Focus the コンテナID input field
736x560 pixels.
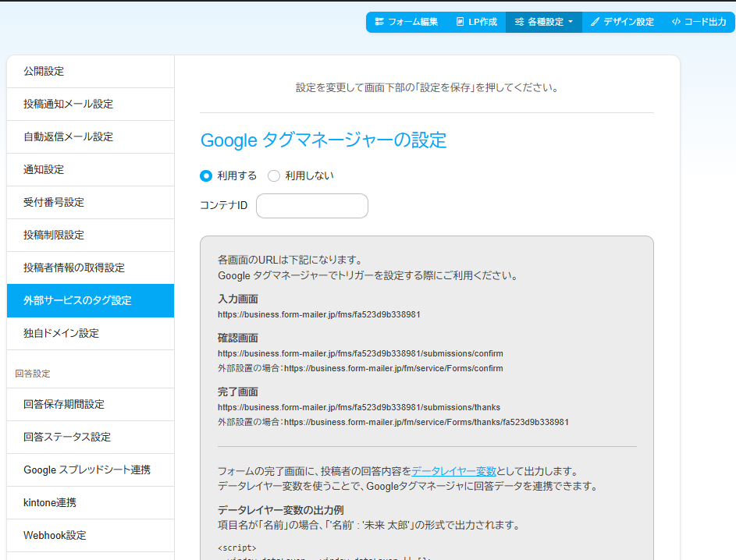pos(312,206)
